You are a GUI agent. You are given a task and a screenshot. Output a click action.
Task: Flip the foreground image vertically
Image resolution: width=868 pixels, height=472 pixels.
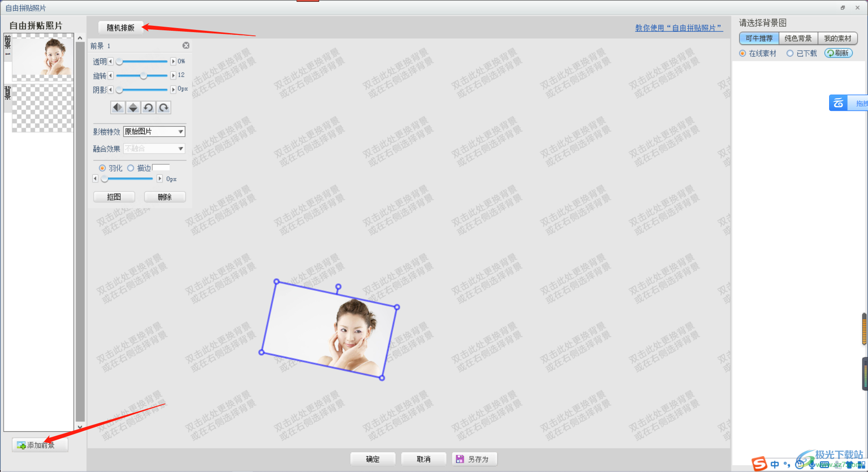pyautogui.click(x=133, y=107)
